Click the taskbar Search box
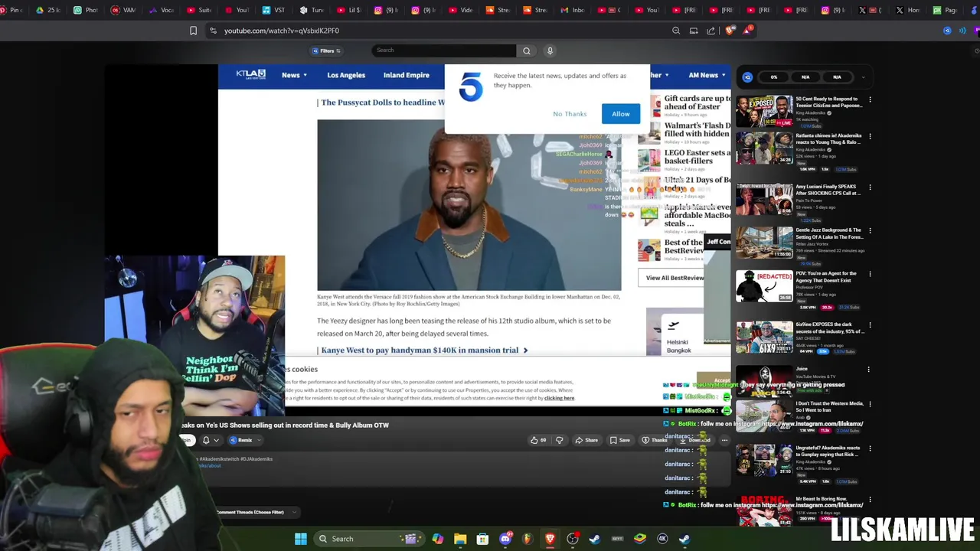This screenshot has height=551, width=980. [370, 539]
